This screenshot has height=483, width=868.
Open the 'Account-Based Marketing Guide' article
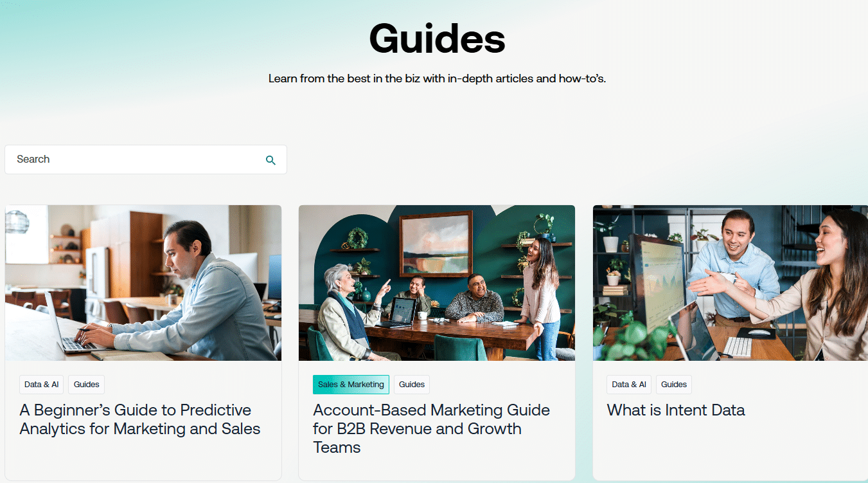pos(431,428)
